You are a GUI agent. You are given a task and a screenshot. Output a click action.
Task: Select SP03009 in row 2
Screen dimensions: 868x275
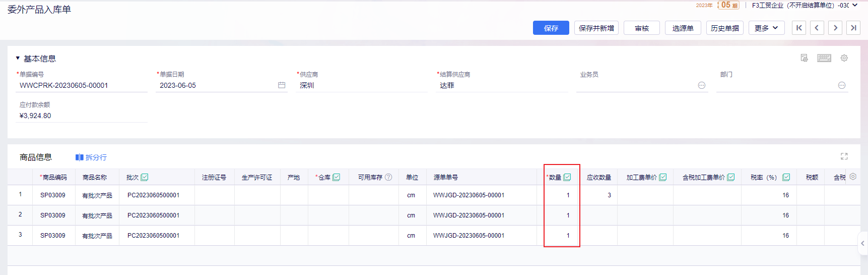coord(53,215)
